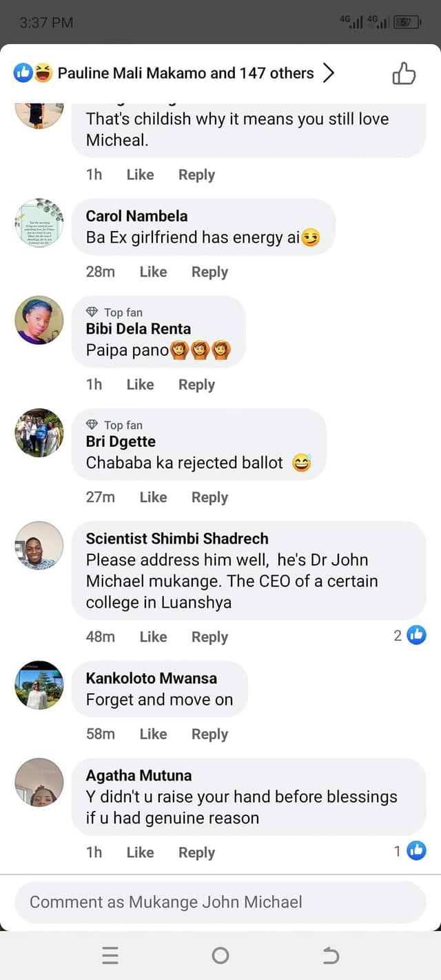Tap the like reaction on Shimbi Shadrech's comment
The image size is (441, 980).
click(416, 635)
